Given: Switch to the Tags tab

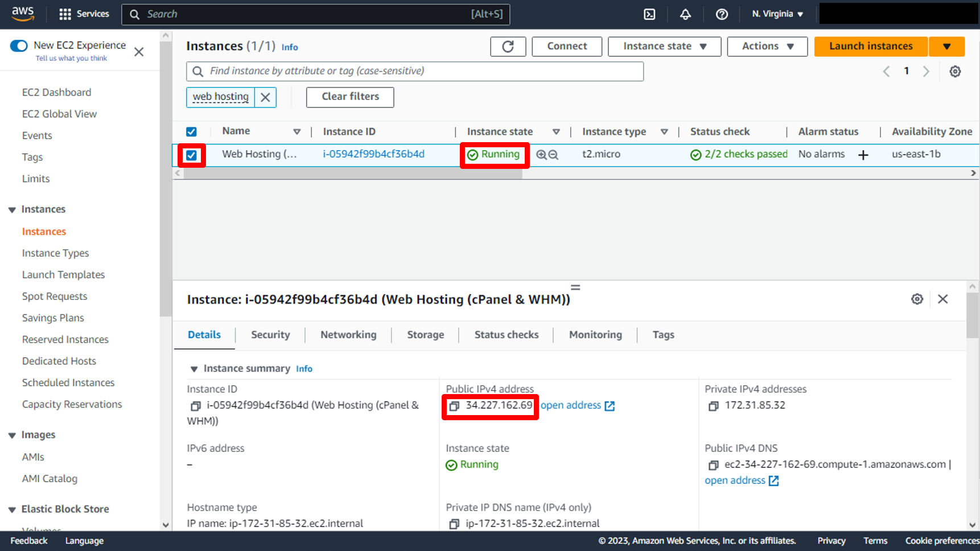Looking at the screenshot, I should click(x=664, y=335).
